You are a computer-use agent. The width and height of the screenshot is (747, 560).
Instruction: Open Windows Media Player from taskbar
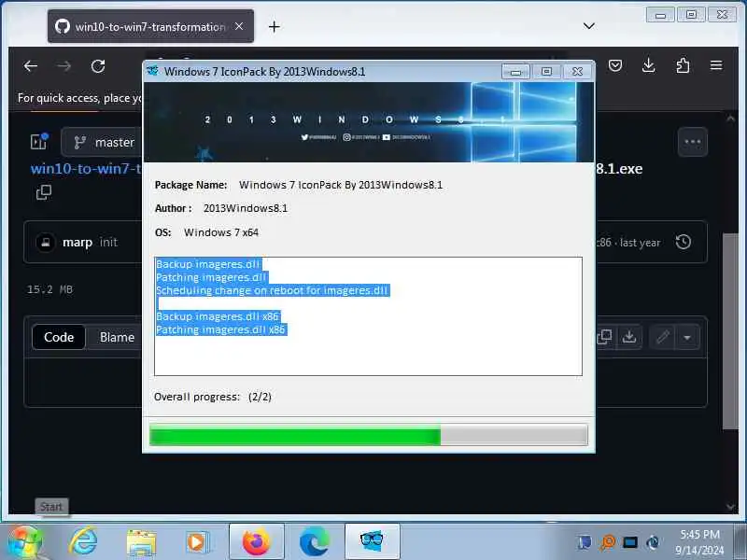(x=197, y=542)
